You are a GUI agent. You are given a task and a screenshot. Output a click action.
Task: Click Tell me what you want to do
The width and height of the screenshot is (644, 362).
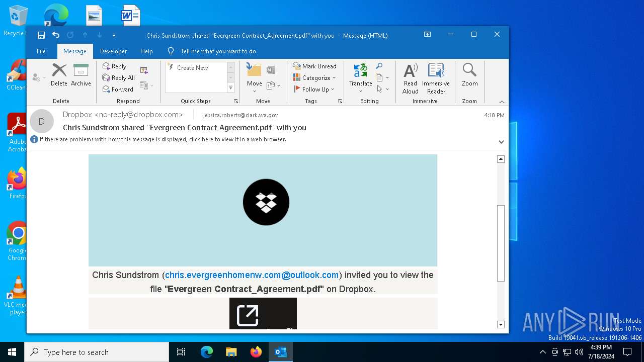(x=218, y=51)
